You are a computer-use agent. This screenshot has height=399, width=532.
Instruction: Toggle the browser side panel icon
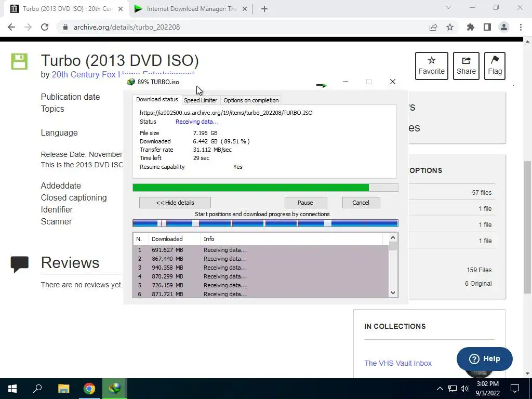point(487,27)
